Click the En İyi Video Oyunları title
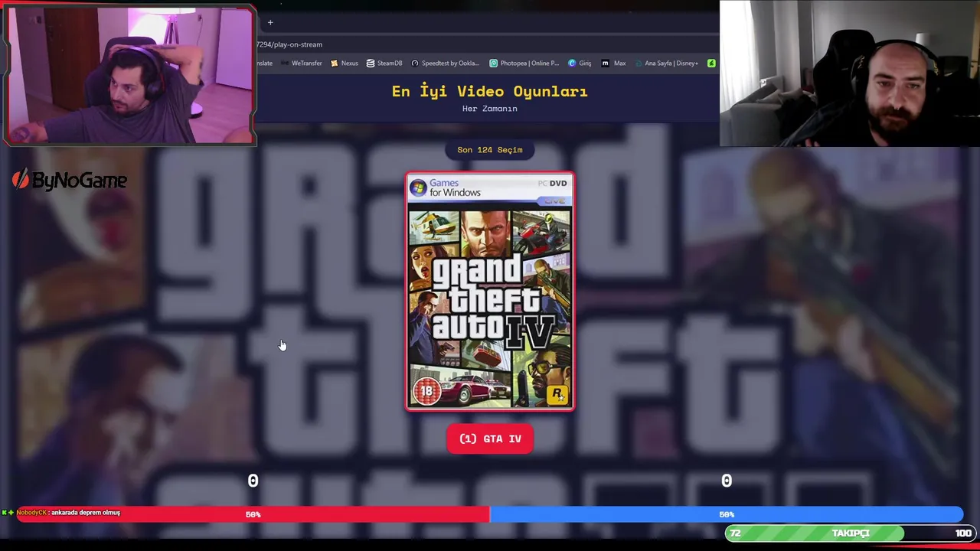Viewport: 980px width, 551px height. tap(490, 91)
